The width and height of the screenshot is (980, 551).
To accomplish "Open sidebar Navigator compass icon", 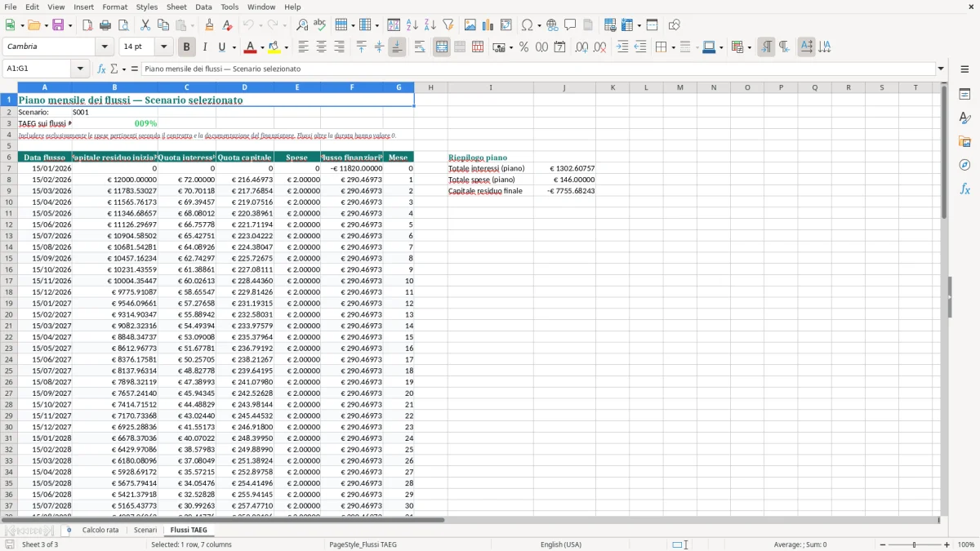I will pyautogui.click(x=964, y=165).
